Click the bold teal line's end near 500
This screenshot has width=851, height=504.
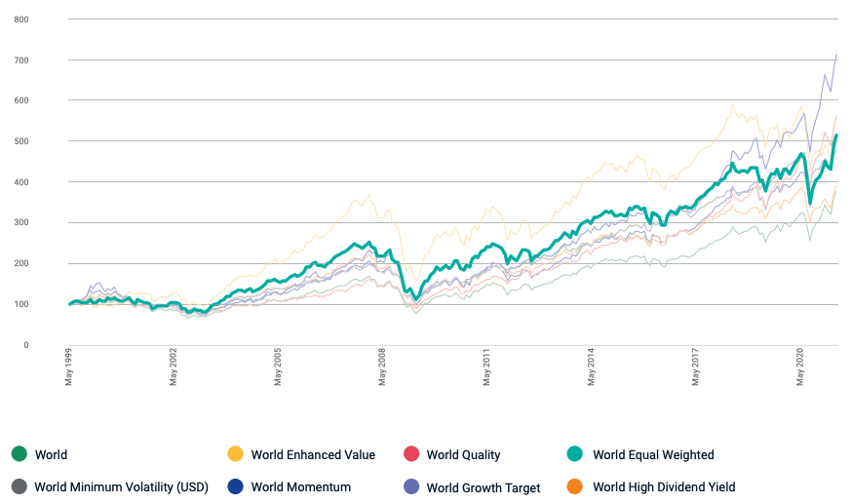coord(836,136)
